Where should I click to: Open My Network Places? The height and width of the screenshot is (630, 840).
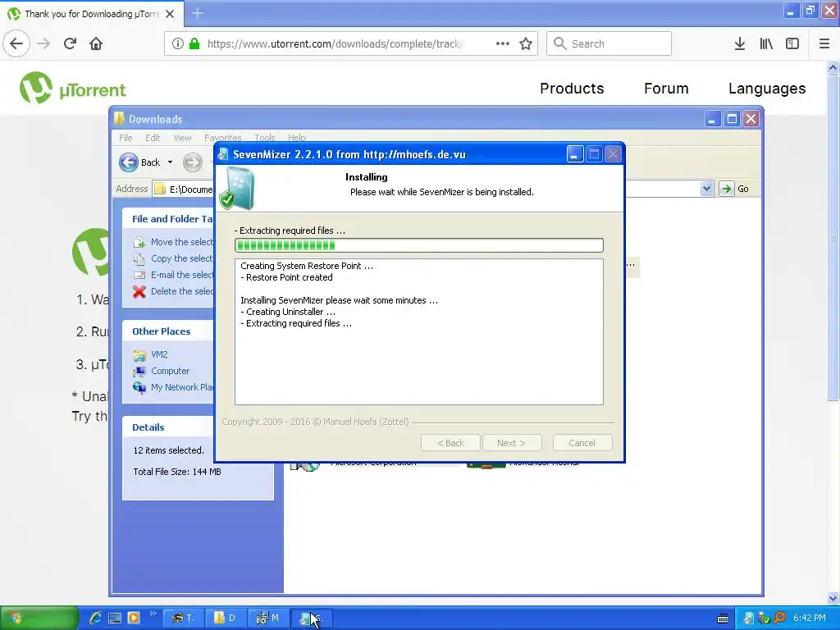tap(172, 387)
